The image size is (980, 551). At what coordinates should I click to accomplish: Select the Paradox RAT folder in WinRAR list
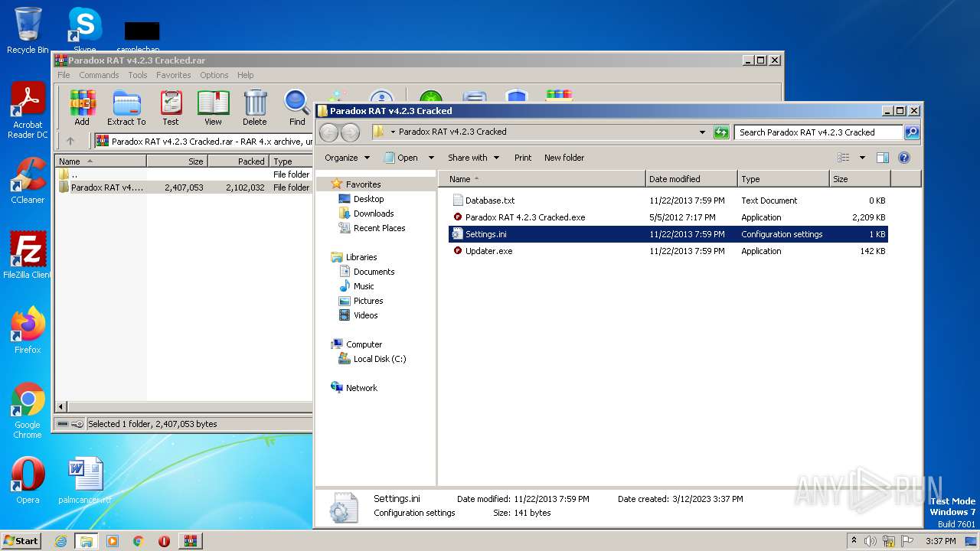[184, 187]
